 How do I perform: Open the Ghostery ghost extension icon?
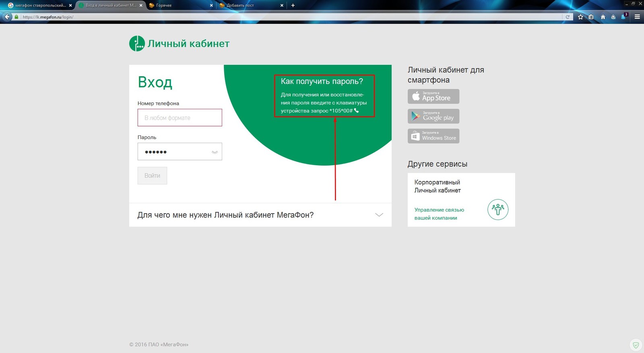(x=624, y=17)
